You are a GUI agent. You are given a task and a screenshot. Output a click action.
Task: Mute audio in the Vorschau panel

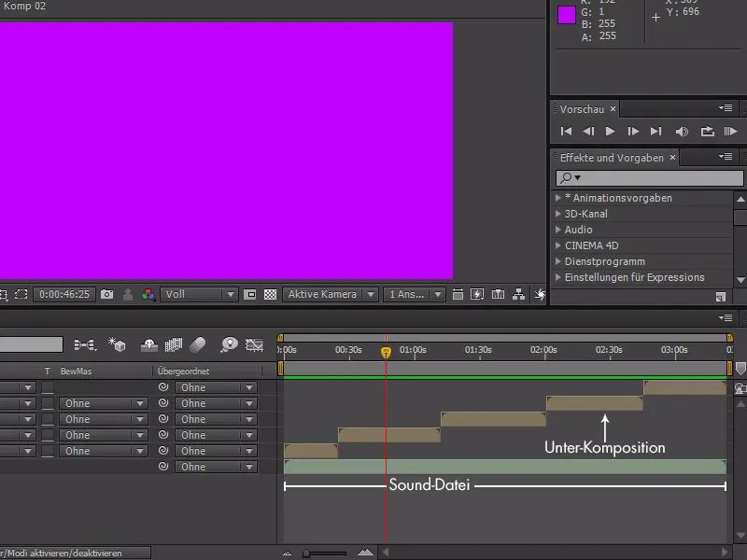click(x=683, y=131)
